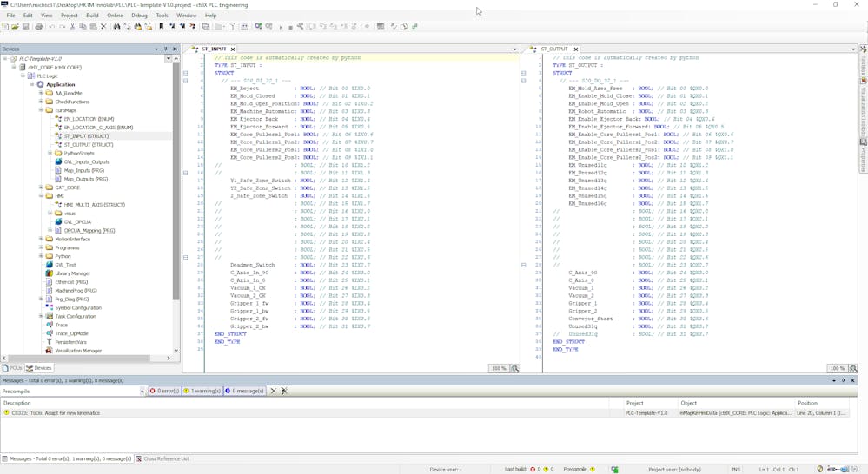This screenshot has width=868, height=474.
Task: Toggle the 1 warning(s) filter
Action: pos(202,391)
